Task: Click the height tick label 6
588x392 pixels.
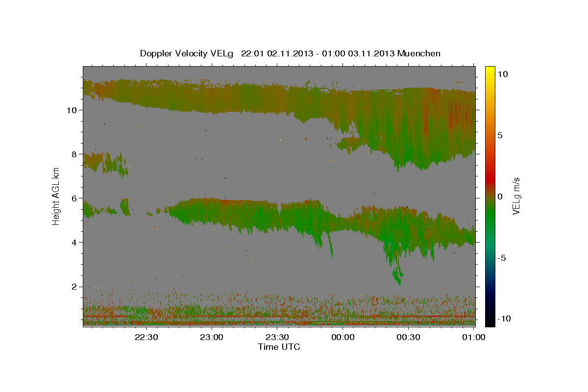Action: tap(74, 198)
